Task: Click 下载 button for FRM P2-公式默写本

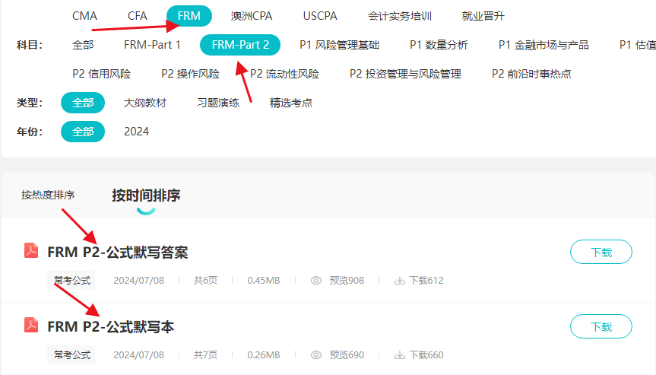Action: (x=601, y=326)
